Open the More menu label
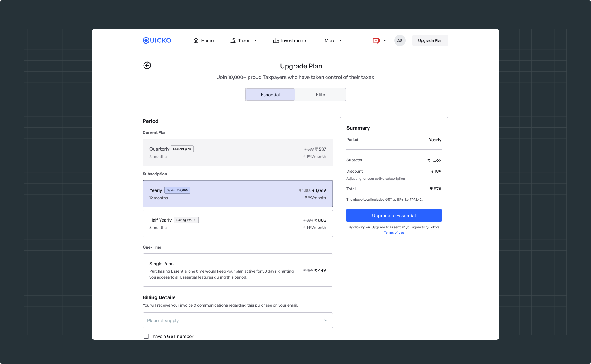 (x=330, y=40)
